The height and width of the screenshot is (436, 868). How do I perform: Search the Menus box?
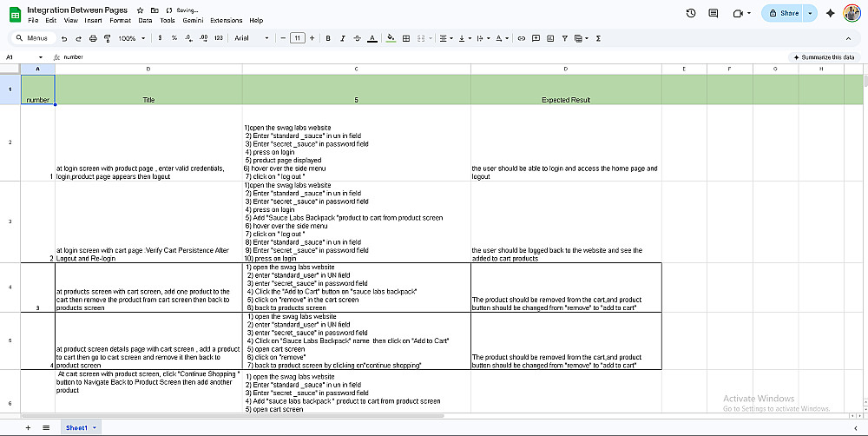[x=35, y=38]
